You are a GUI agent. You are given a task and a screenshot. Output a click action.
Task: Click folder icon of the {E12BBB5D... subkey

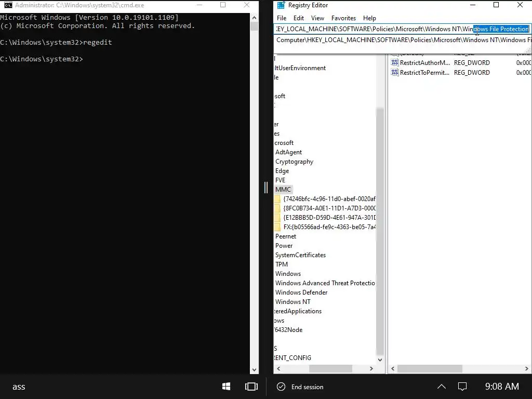click(x=277, y=218)
